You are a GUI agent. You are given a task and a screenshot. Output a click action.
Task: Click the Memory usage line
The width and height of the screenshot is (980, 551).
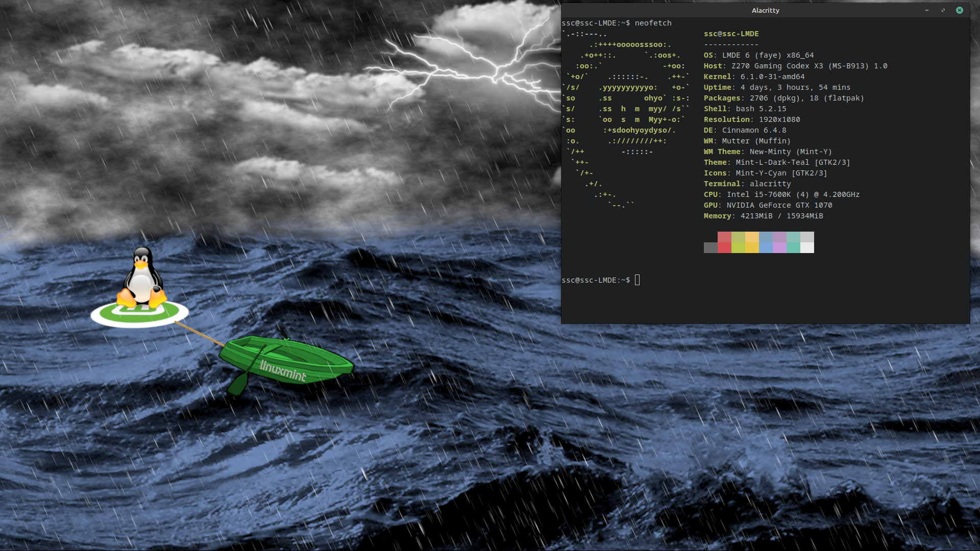coord(763,216)
